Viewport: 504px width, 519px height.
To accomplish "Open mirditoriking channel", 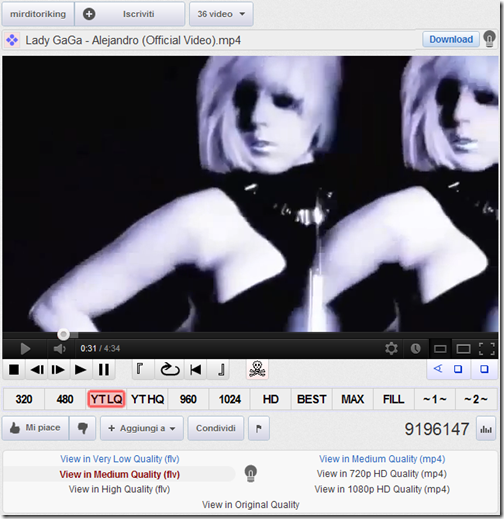I will point(38,14).
